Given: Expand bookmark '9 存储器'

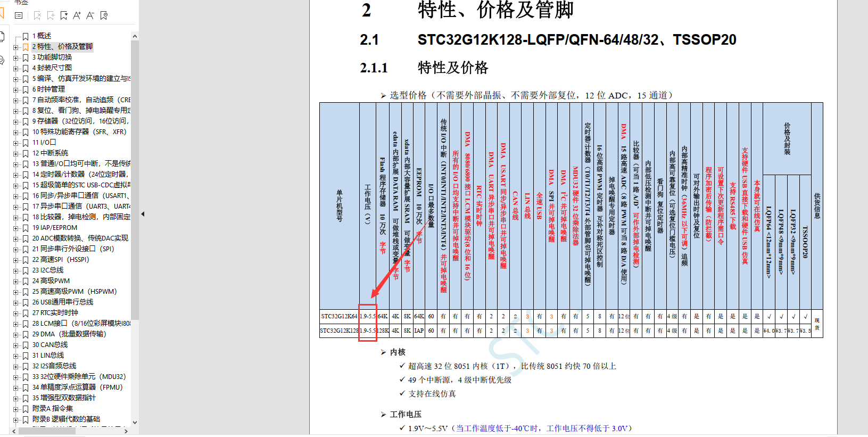Looking at the screenshot, I should [x=15, y=121].
